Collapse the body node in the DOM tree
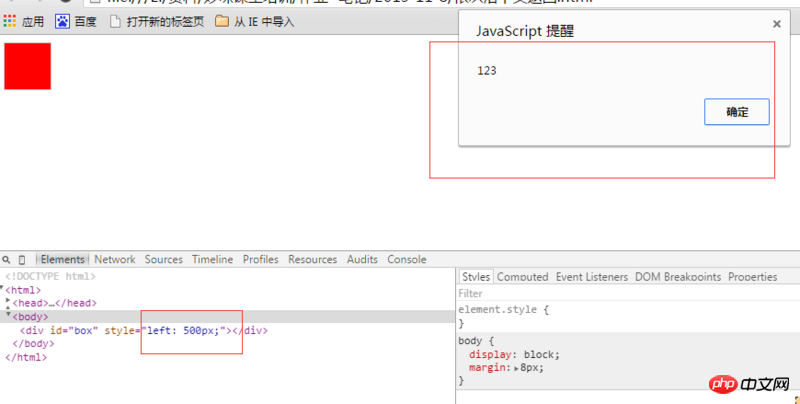The height and width of the screenshot is (404, 800). 8,314
